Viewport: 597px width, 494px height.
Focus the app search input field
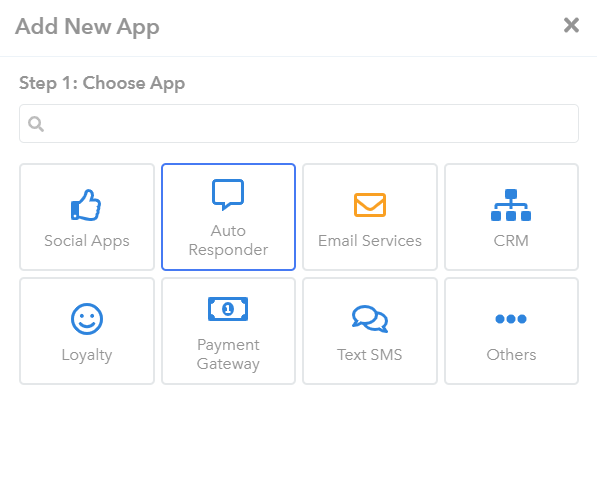pos(299,123)
